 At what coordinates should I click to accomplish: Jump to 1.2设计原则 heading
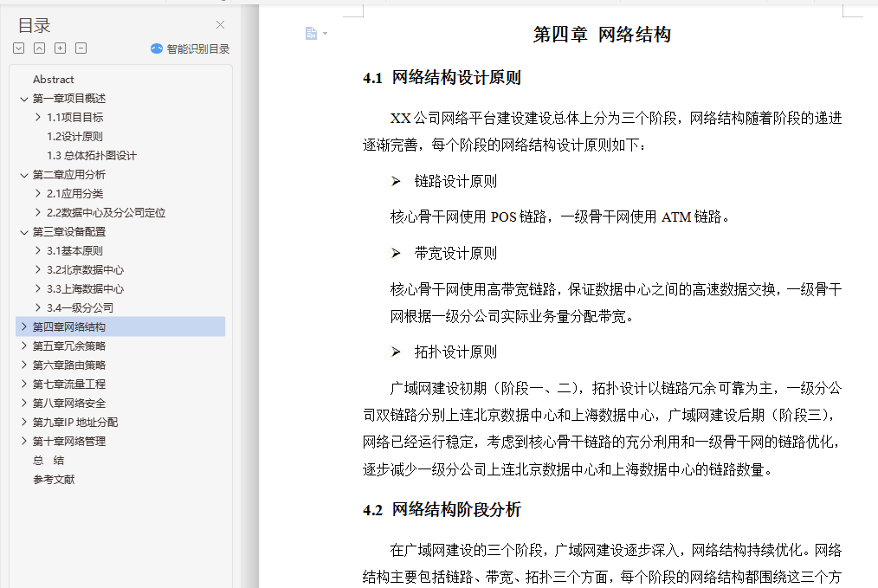tap(75, 137)
